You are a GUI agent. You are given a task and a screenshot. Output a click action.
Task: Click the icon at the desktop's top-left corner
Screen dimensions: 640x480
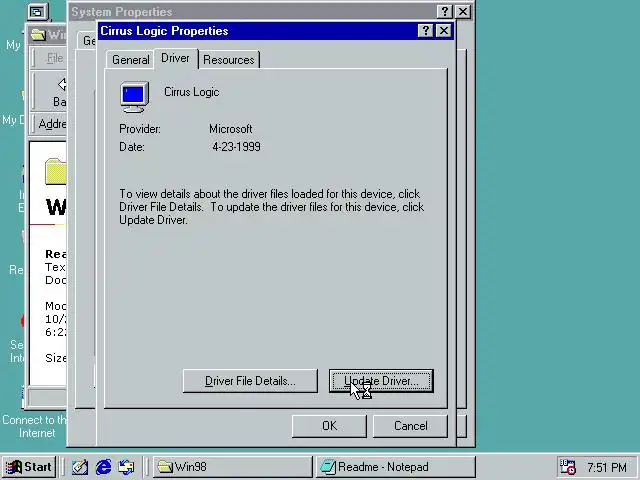point(38,12)
